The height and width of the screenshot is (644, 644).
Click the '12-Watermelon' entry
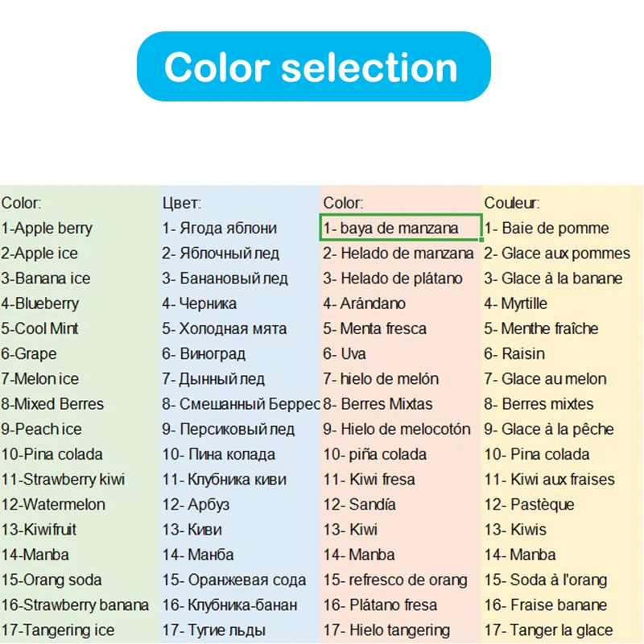click(x=53, y=505)
